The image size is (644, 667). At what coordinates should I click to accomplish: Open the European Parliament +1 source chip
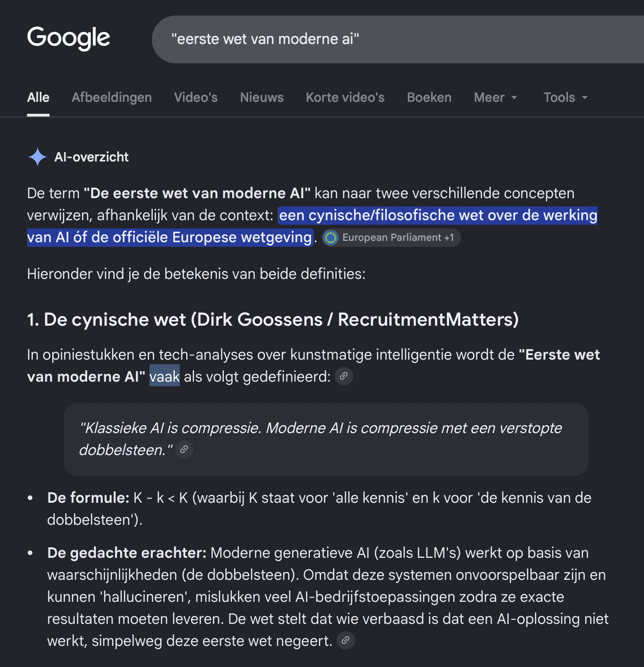click(x=391, y=238)
